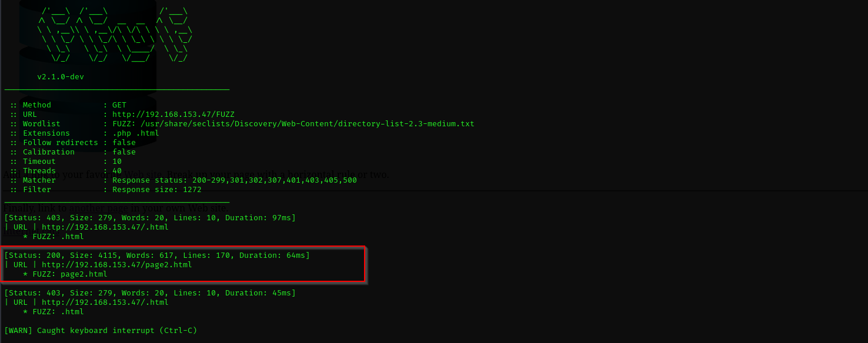Click the WARN keyboard interrupt message

pyautogui.click(x=101, y=331)
